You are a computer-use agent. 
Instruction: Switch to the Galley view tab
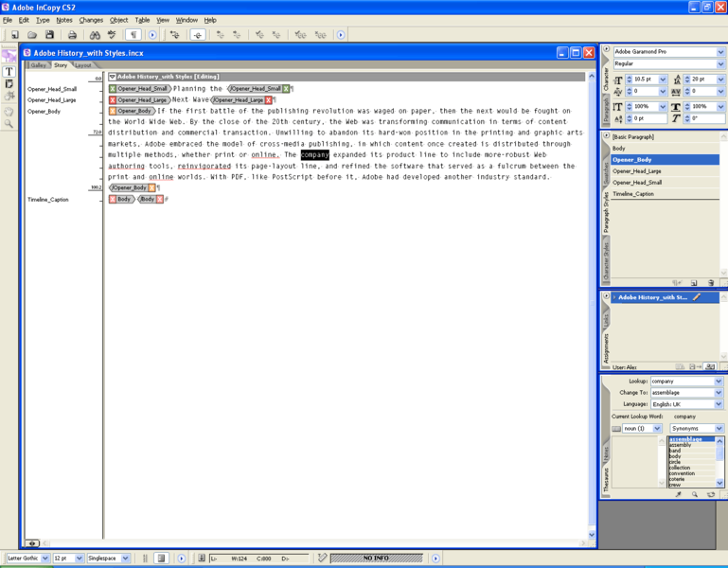39,65
